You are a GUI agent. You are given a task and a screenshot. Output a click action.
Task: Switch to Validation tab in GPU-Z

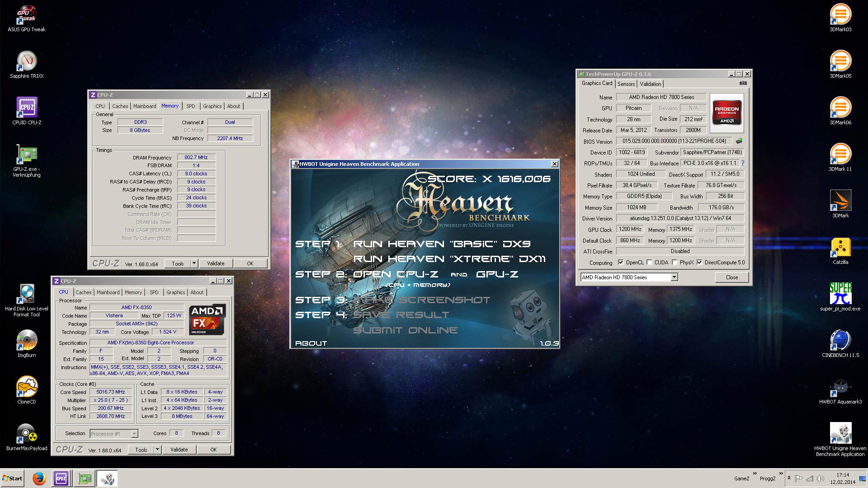tap(651, 84)
